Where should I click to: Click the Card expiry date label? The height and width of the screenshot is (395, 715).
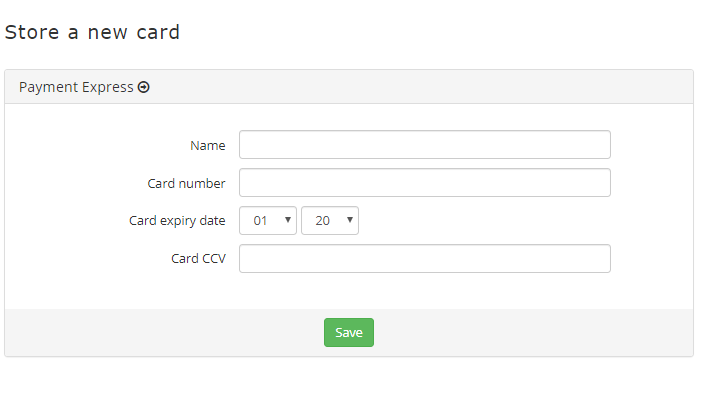[177, 221]
